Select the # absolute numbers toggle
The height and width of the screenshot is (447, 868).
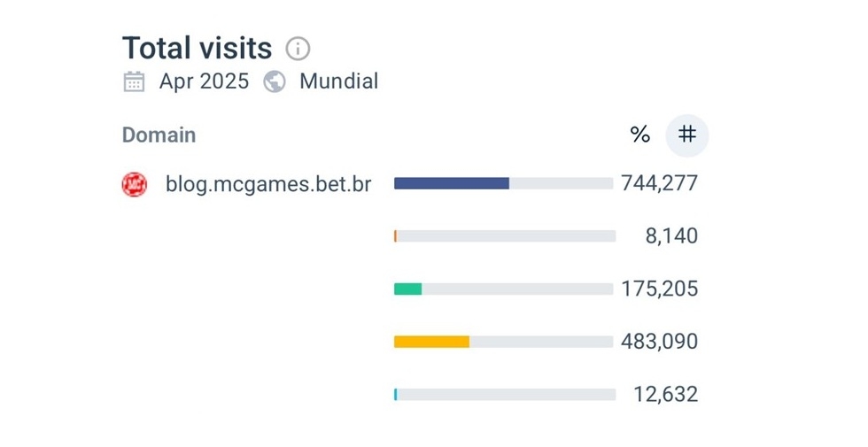pyautogui.click(x=687, y=135)
